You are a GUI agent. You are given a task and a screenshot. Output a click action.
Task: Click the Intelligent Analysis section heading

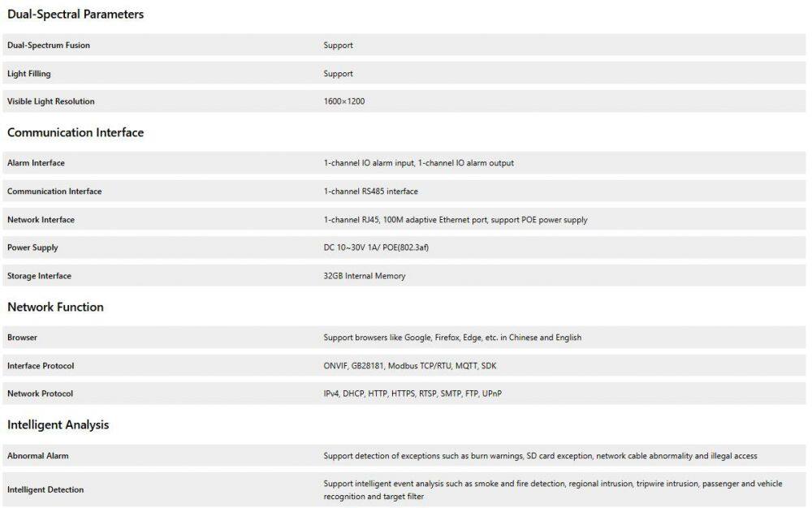tap(58, 424)
